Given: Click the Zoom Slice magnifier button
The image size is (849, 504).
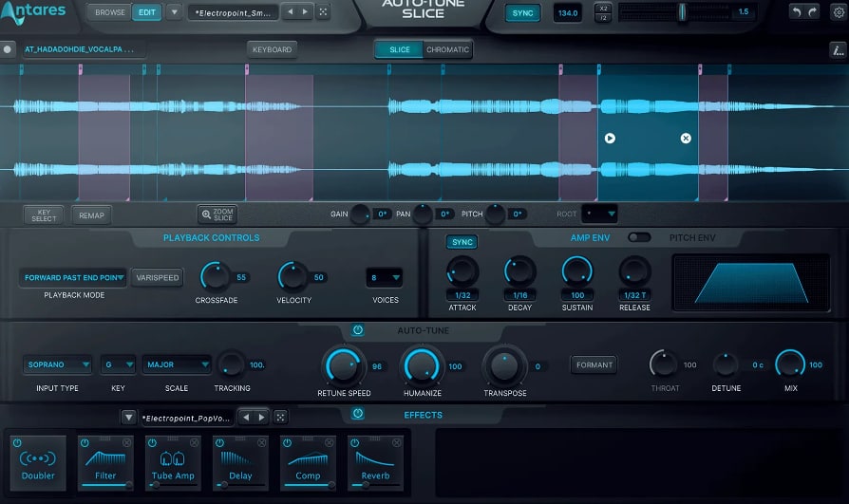Looking at the screenshot, I should coord(217,215).
